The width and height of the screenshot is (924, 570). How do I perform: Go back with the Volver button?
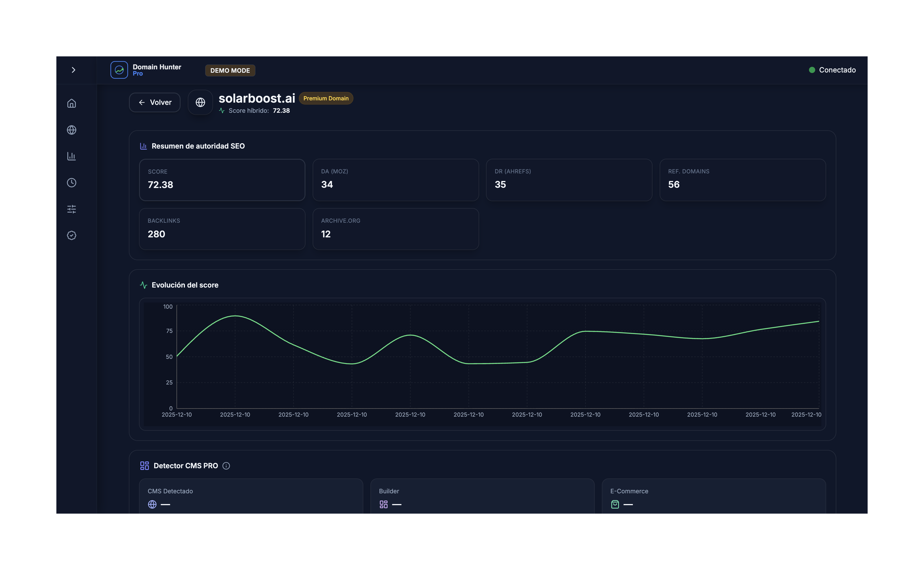154,102
